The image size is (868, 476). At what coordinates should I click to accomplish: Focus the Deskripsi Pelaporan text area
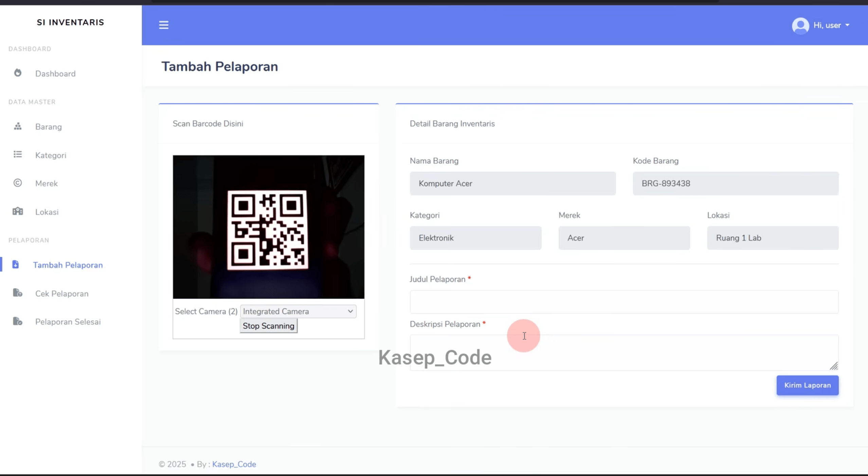(x=624, y=353)
